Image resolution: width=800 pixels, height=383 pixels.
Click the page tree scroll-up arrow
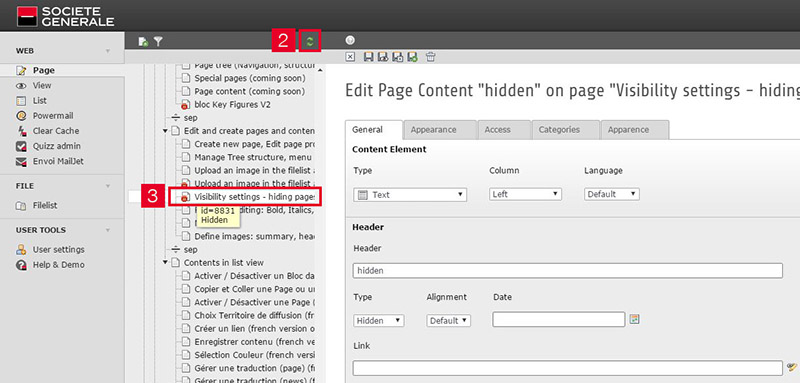tap(320, 70)
